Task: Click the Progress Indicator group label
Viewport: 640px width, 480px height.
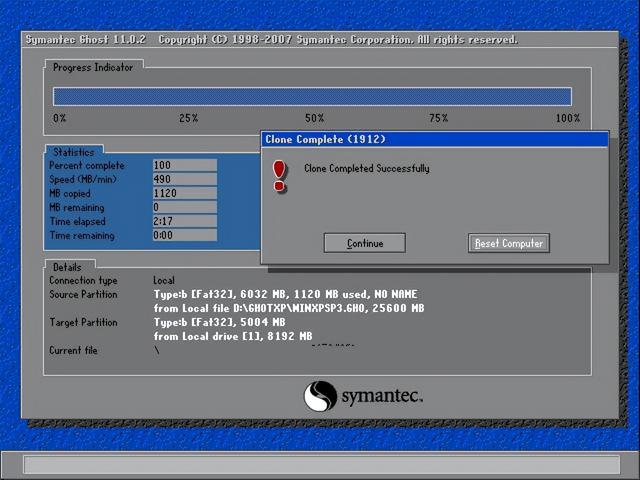Action: coord(92,67)
